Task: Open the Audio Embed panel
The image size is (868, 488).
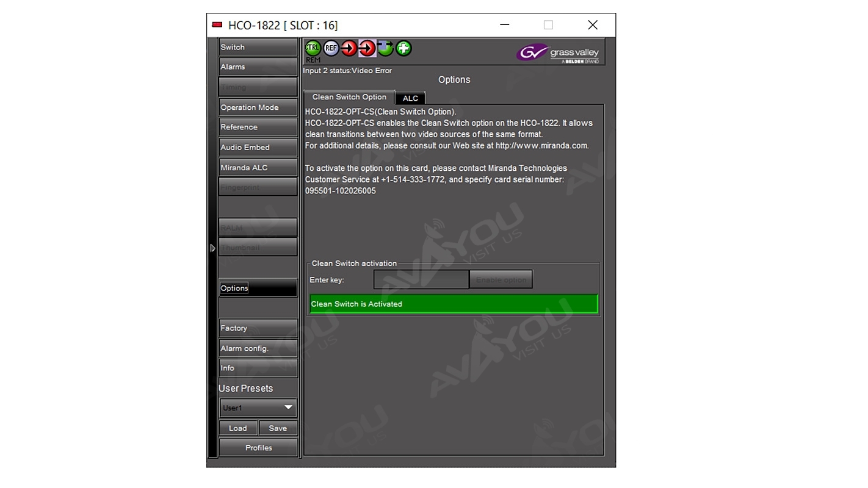Action: tap(258, 147)
